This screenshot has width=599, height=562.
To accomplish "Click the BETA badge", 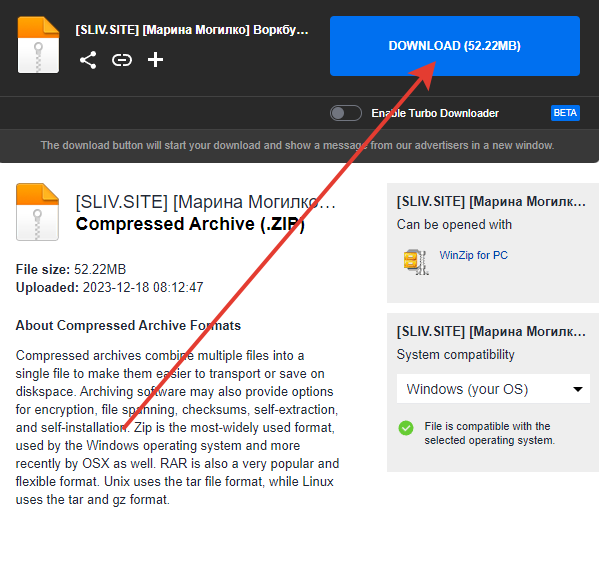I will (565, 113).
